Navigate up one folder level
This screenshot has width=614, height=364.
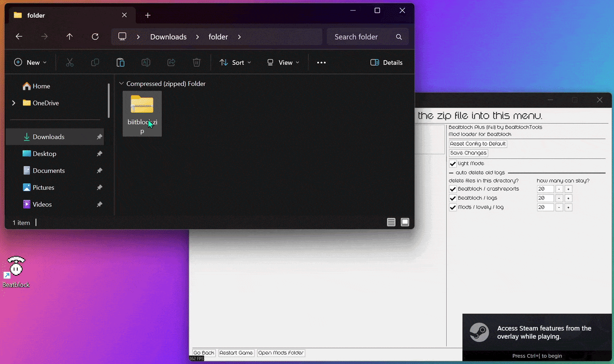[70, 36]
